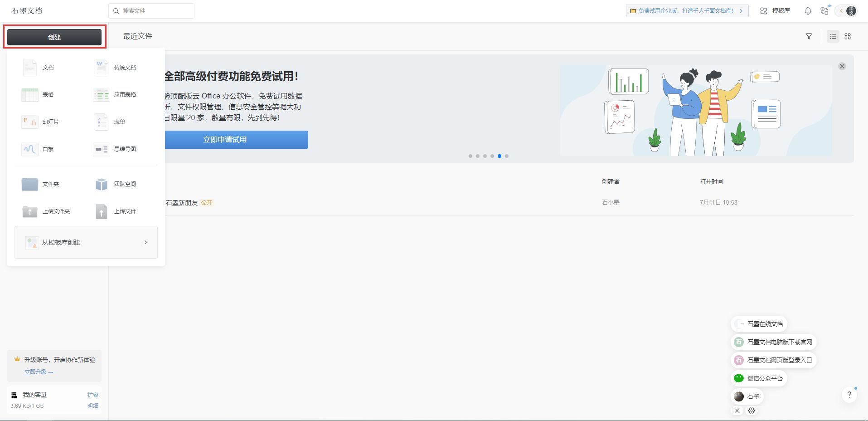Click the 团队空间 team space icon

pyautogui.click(x=102, y=184)
